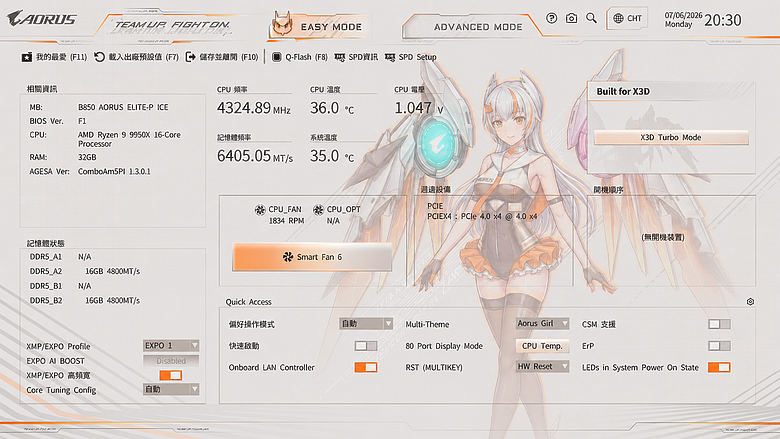Click the DDR5_A2 16GB 4800MT/s row
The height and width of the screenshot is (439, 780).
pyautogui.click(x=85, y=271)
